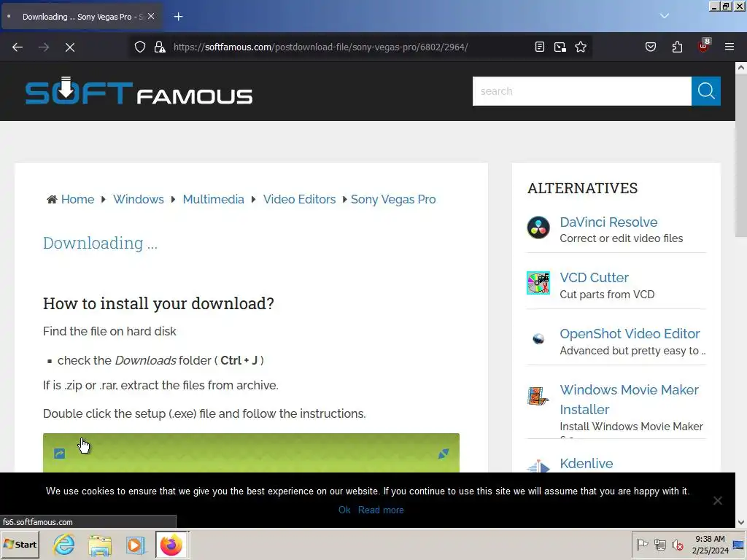This screenshot has width=747, height=560.
Task: Click scrollbar up arrow
Action: click(x=741, y=68)
